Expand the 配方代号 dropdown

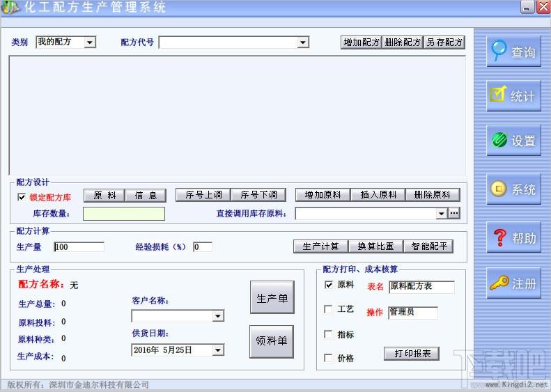302,42
